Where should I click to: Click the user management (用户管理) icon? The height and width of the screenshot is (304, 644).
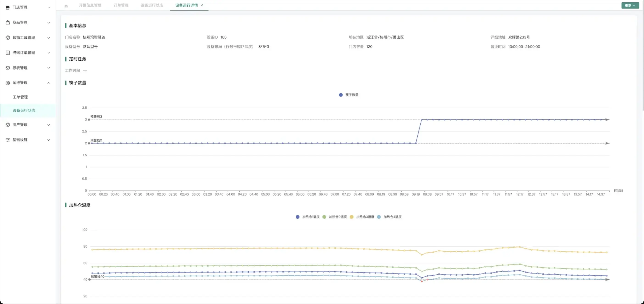pyautogui.click(x=8, y=125)
